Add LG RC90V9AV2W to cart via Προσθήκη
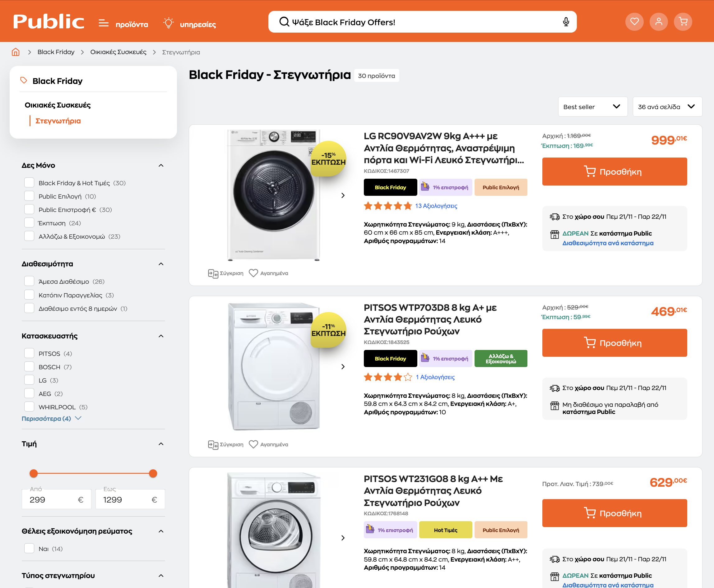Viewport: 714px width, 588px height. (614, 171)
